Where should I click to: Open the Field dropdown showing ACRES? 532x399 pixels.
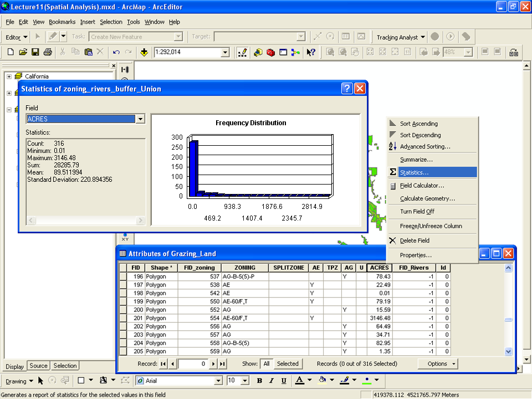(140, 119)
